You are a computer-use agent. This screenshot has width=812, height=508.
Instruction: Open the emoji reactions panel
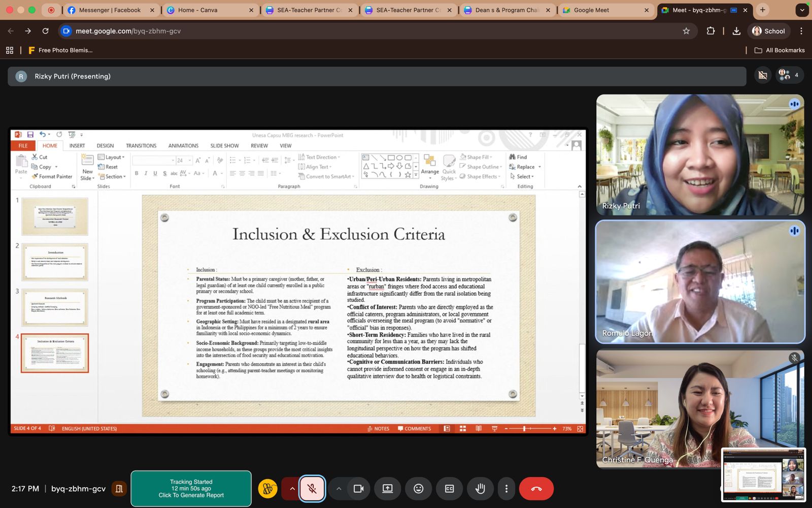point(418,489)
